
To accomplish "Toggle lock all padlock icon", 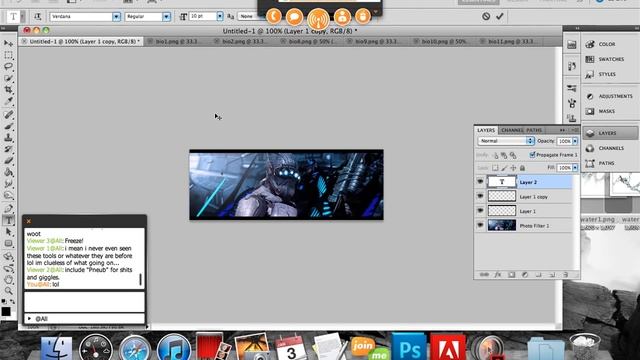I will [522, 168].
